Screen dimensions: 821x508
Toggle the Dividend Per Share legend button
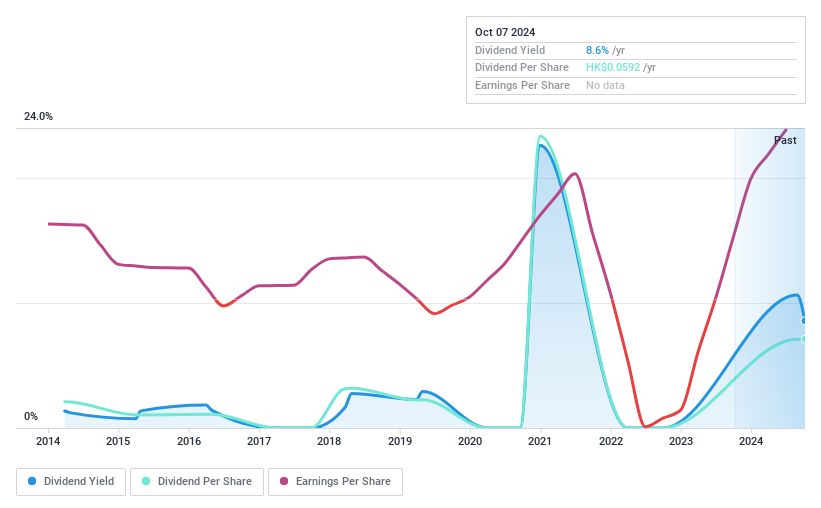197,481
